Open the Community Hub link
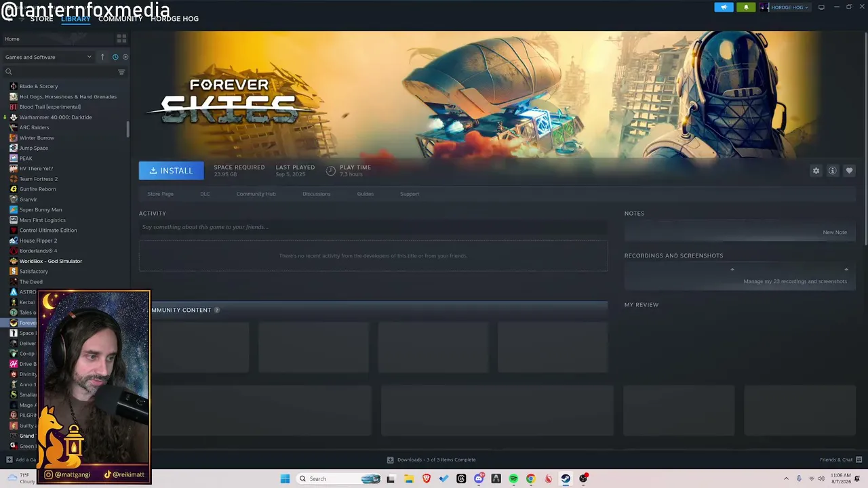 click(x=256, y=194)
